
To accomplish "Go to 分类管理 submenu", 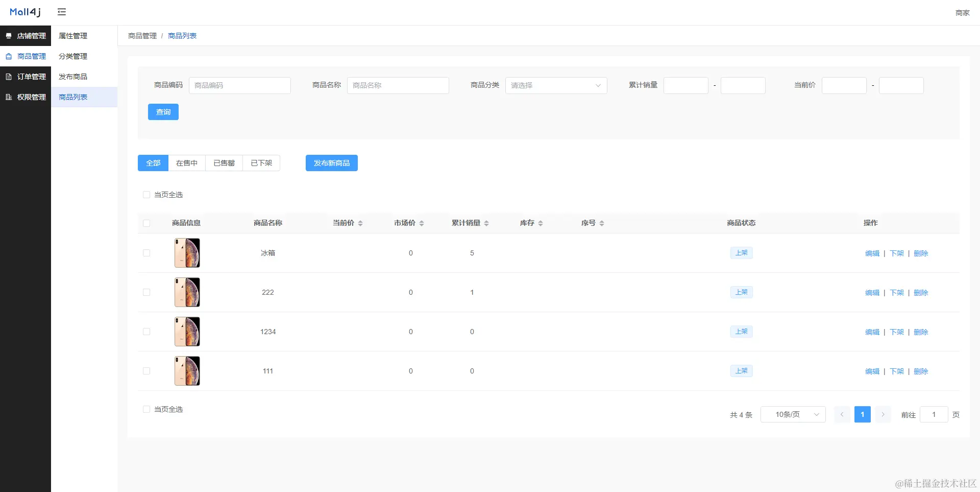I will coord(84,56).
